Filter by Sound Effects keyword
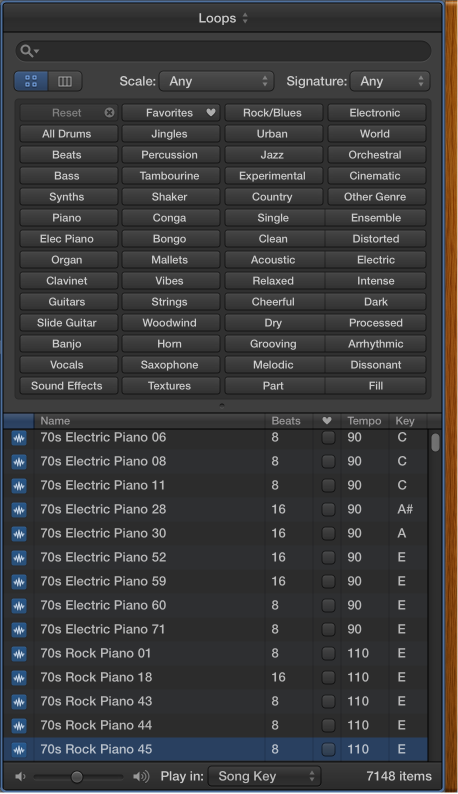This screenshot has width=458, height=794. click(x=68, y=386)
